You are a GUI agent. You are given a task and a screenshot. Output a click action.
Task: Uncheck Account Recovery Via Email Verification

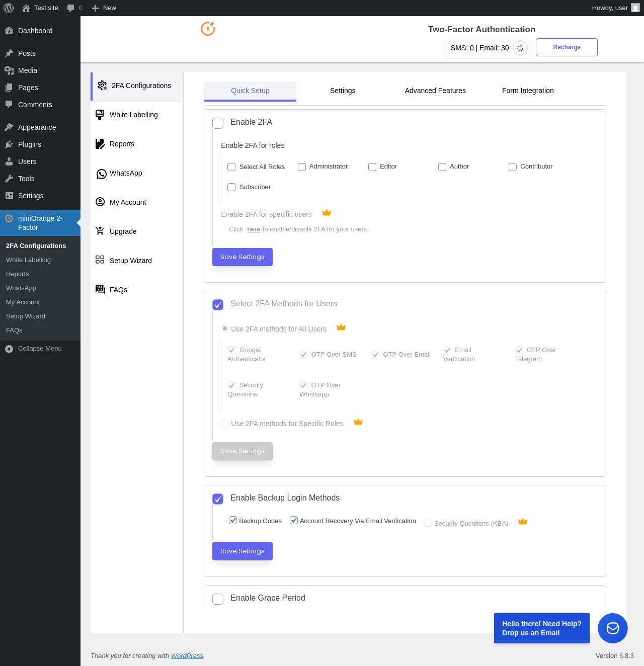[x=294, y=520]
